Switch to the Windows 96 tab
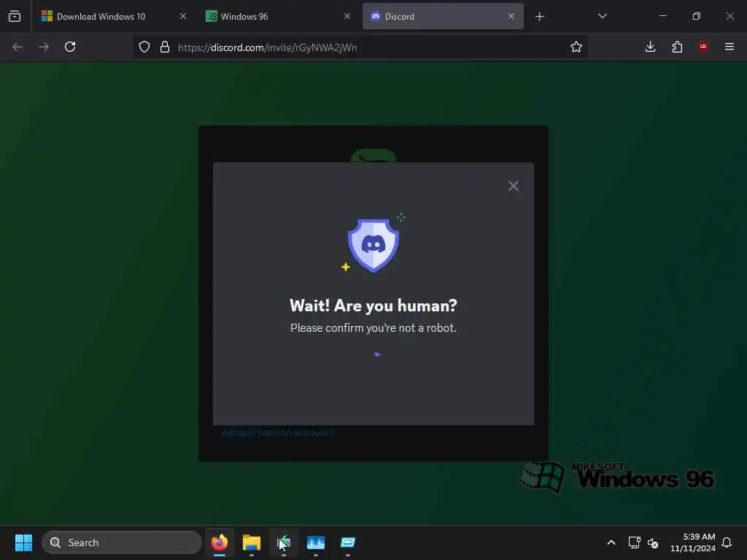Screen dimensions: 747x560 pos(278,16)
